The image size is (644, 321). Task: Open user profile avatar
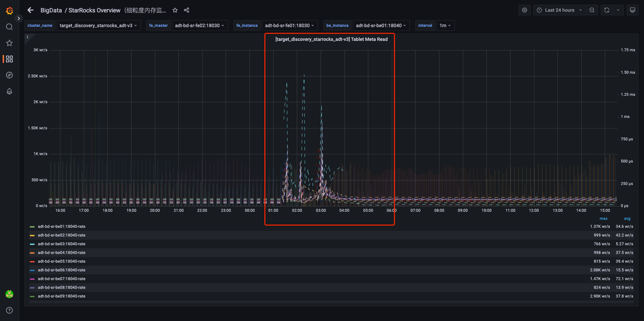(9, 294)
